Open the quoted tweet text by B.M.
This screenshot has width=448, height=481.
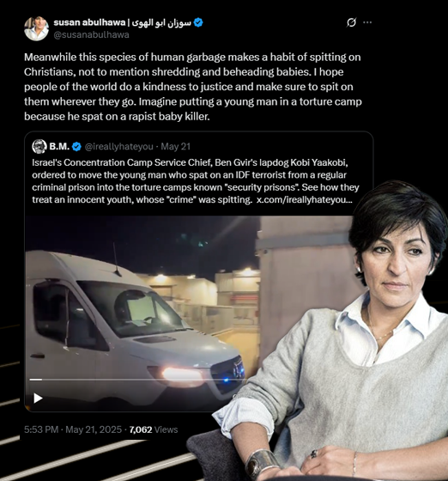tap(196, 181)
